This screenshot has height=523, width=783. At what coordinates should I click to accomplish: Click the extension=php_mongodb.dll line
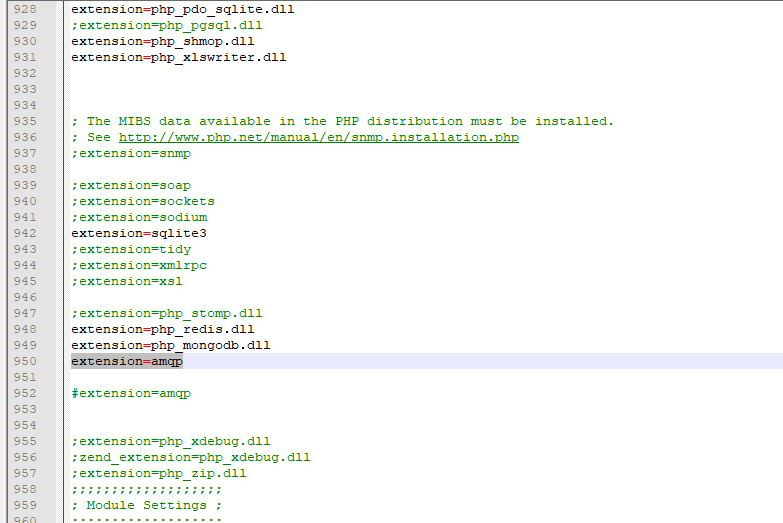coord(170,345)
